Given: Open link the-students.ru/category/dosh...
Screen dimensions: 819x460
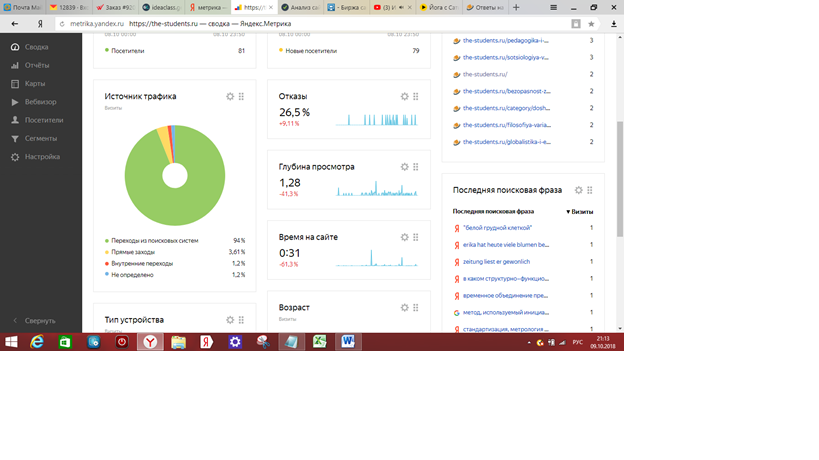Looking at the screenshot, I should (506, 108).
